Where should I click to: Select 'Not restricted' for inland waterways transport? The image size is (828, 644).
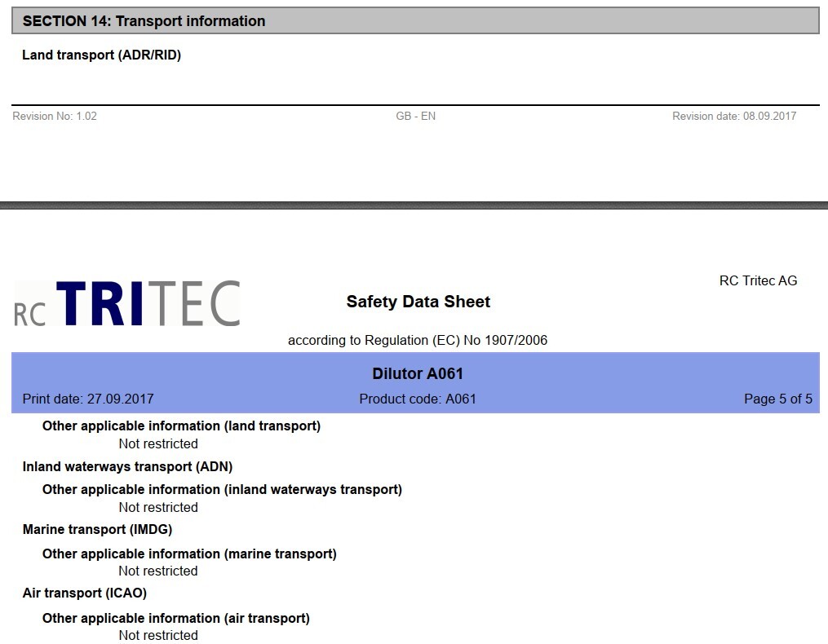pos(158,507)
